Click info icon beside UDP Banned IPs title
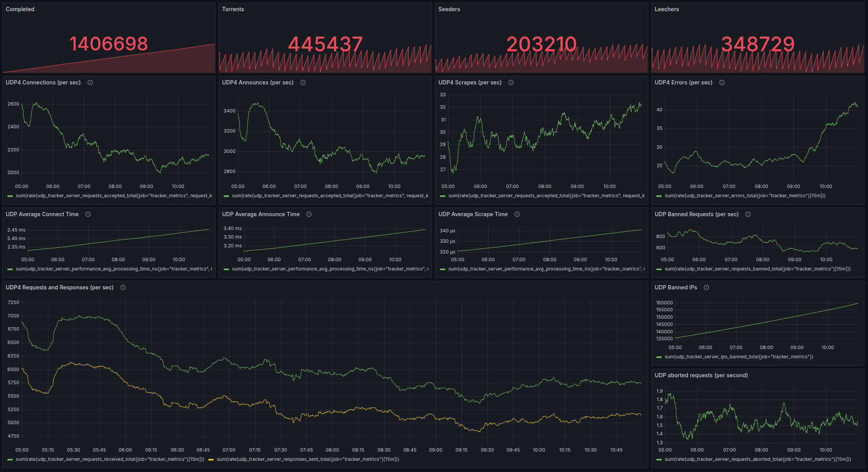The height and width of the screenshot is (472, 868). tap(706, 287)
